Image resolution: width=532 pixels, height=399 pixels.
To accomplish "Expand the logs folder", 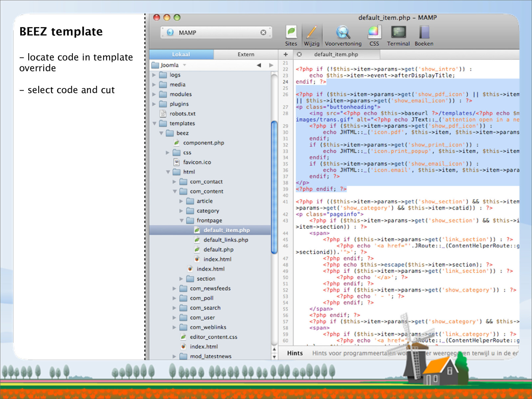I will click(x=154, y=75).
